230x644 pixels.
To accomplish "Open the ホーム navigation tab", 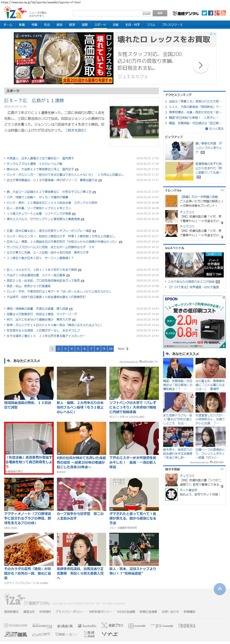I will point(8,25).
